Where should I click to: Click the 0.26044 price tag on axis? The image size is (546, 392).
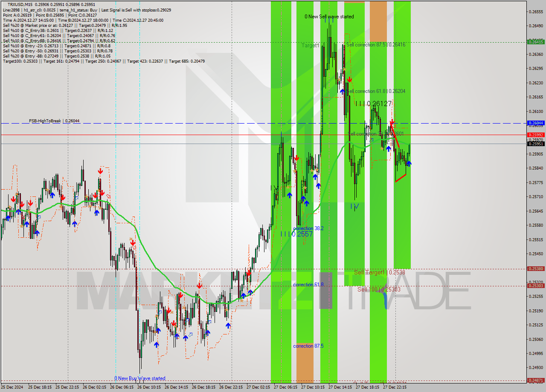point(536,123)
